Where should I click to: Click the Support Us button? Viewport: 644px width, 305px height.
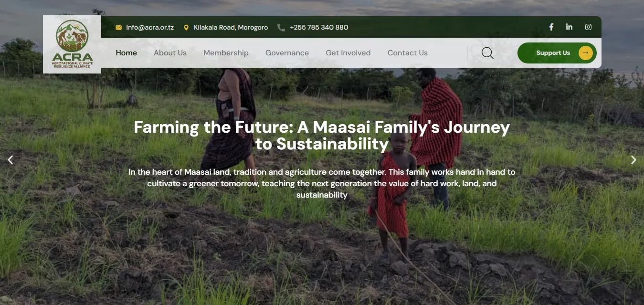[x=557, y=53]
